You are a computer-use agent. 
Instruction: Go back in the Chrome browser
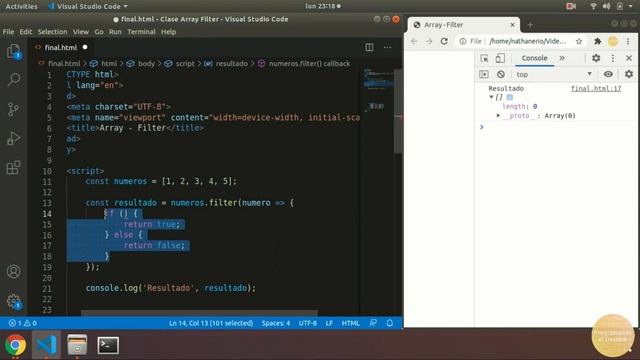coord(414,41)
